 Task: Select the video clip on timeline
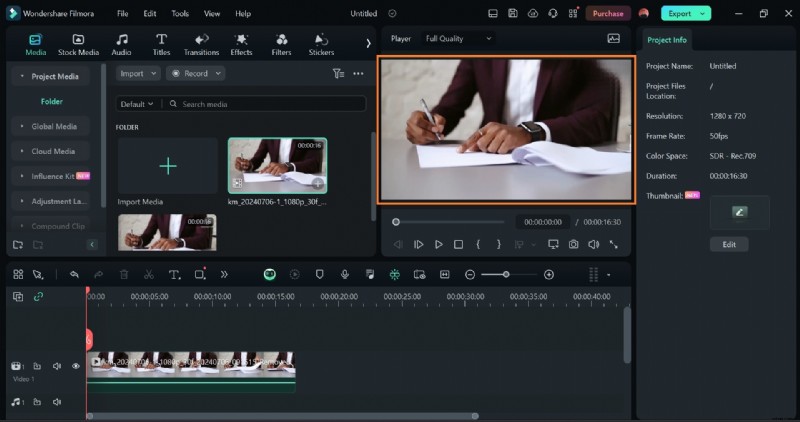(x=191, y=371)
